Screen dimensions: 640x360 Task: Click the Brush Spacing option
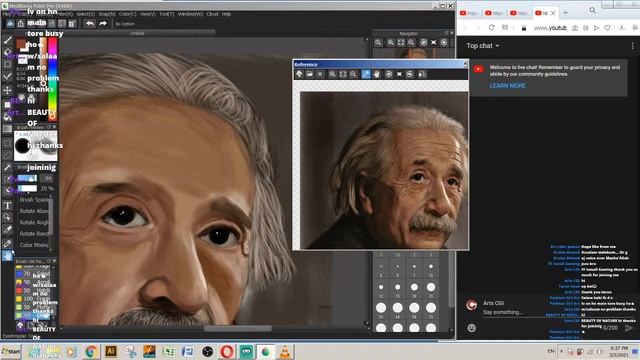tap(35, 200)
